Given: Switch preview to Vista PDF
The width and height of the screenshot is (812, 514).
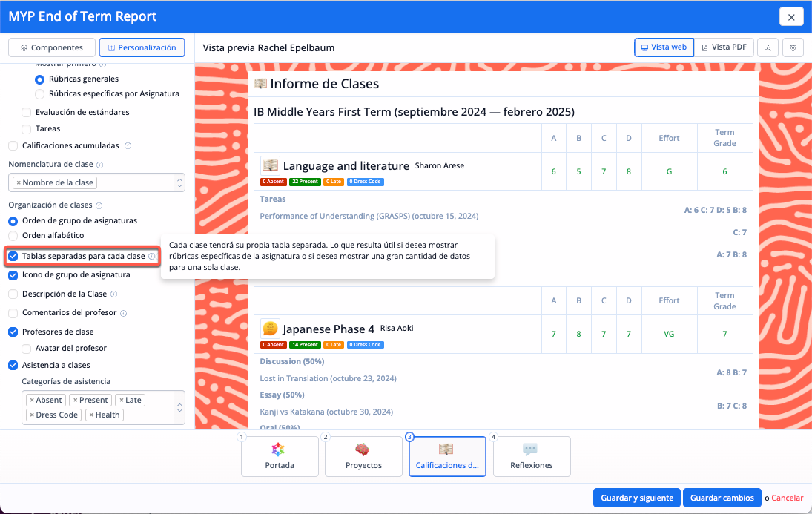Looking at the screenshot, I should 724,47.
